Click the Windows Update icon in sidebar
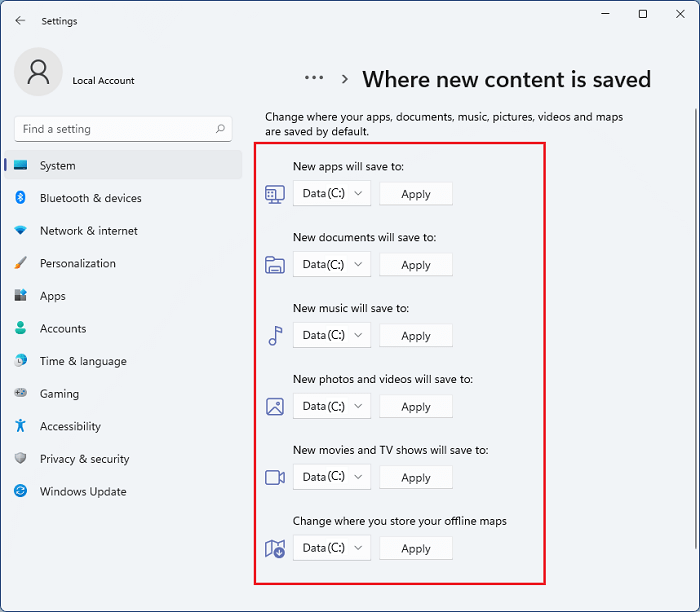 click(x=20, y=491)
